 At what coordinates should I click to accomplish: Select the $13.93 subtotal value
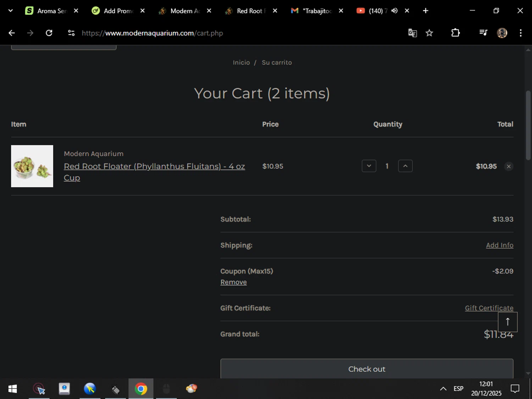503,219
